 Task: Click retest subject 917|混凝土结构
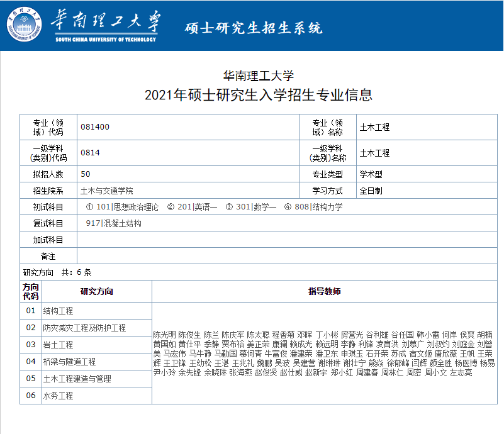pos(113,223)
